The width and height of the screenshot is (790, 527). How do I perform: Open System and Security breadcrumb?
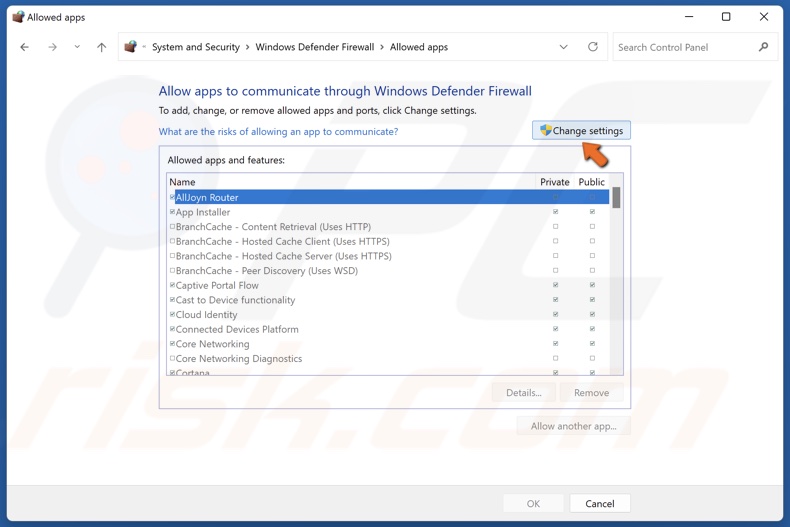[x=195, y=47]
